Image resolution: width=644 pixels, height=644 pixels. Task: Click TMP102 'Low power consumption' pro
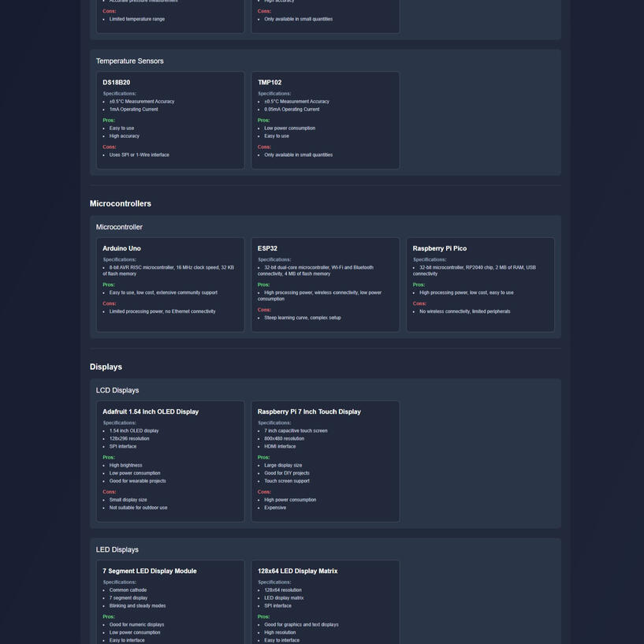289,128
